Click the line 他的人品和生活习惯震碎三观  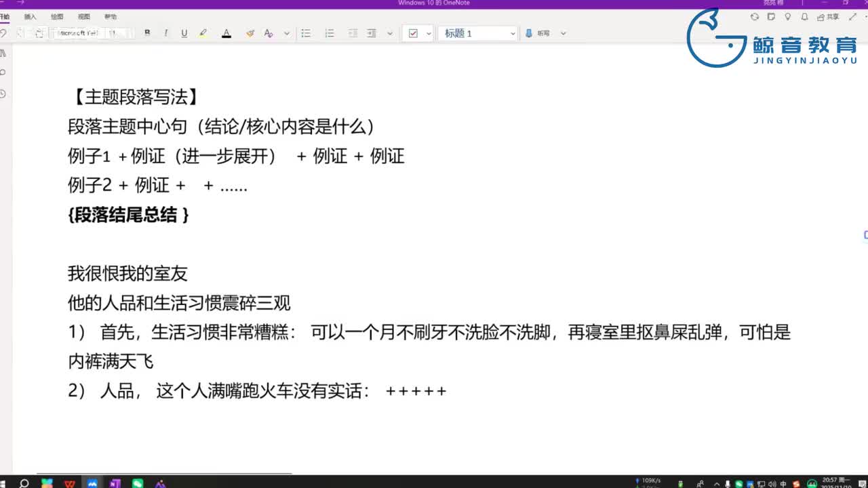pos(179,303)
